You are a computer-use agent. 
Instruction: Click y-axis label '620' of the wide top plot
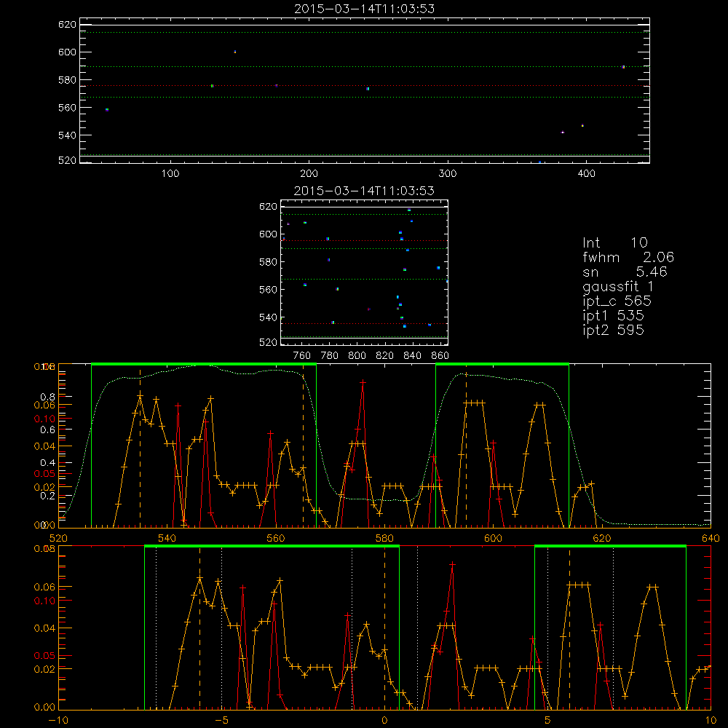point(67,25)
